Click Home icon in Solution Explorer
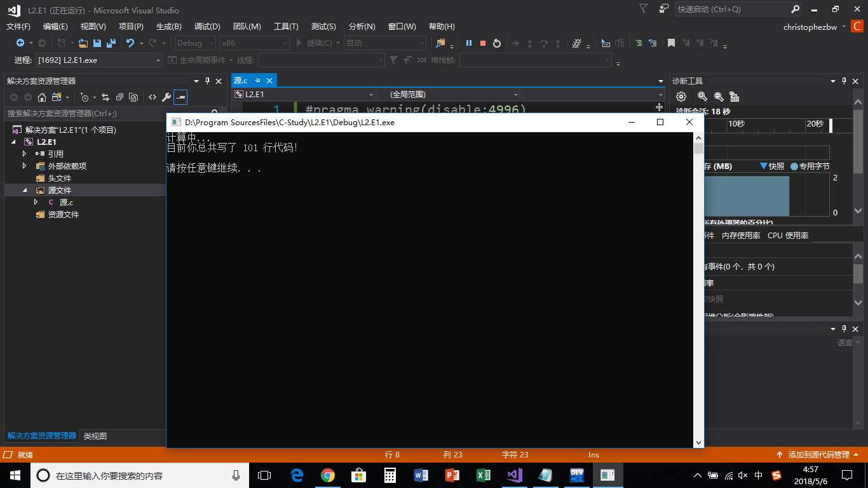The height and width of the screenshot is (488, 868). [42, 97]
